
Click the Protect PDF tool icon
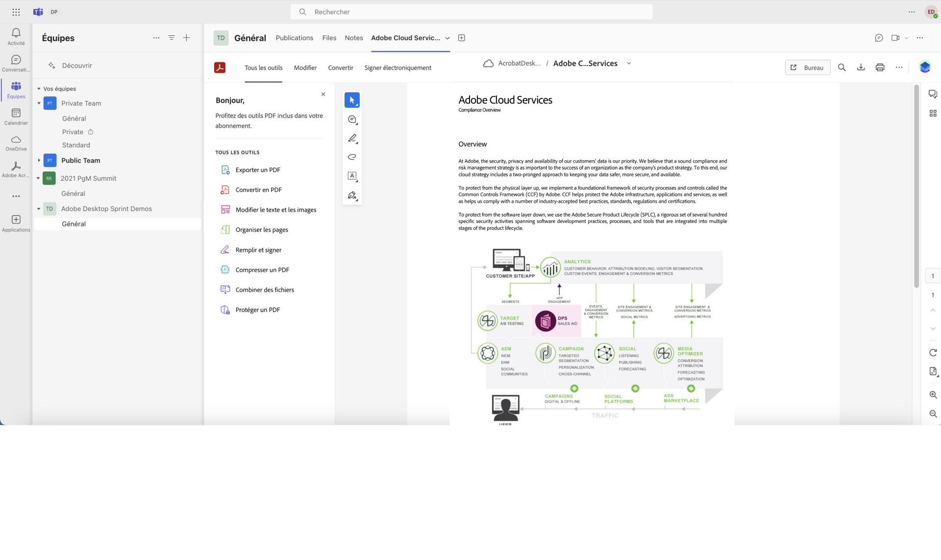[x=225, y=309]
